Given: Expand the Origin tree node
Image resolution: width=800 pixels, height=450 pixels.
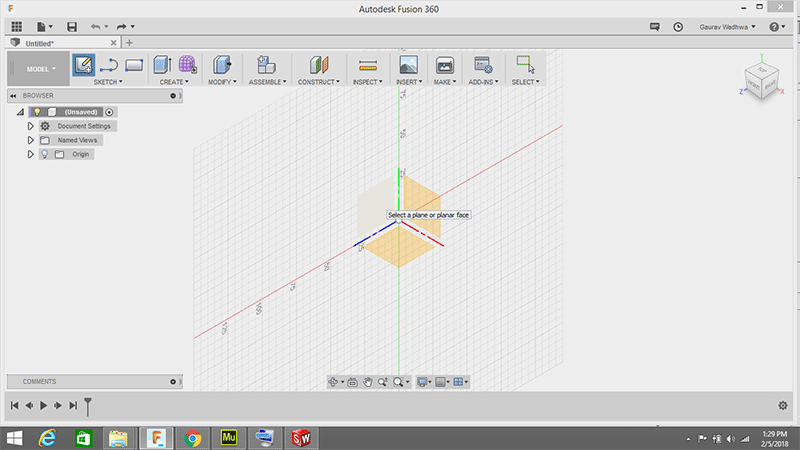Looking at the screenshot, I should click(x=31, y=154).
